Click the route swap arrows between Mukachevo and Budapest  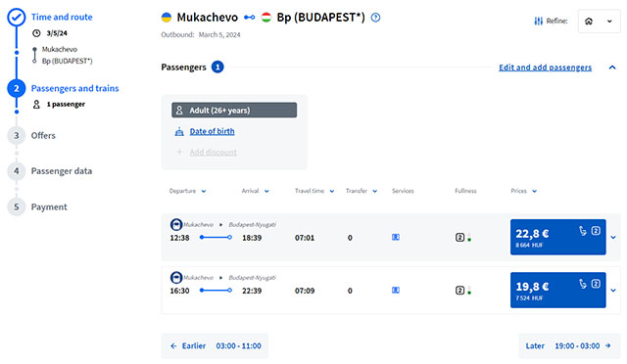[x=250, y=18]
